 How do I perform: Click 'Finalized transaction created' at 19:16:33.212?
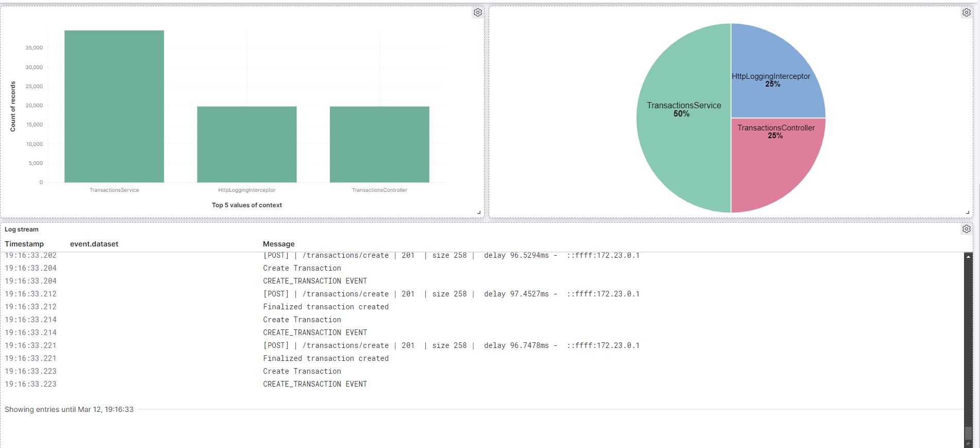pos(326,307)
